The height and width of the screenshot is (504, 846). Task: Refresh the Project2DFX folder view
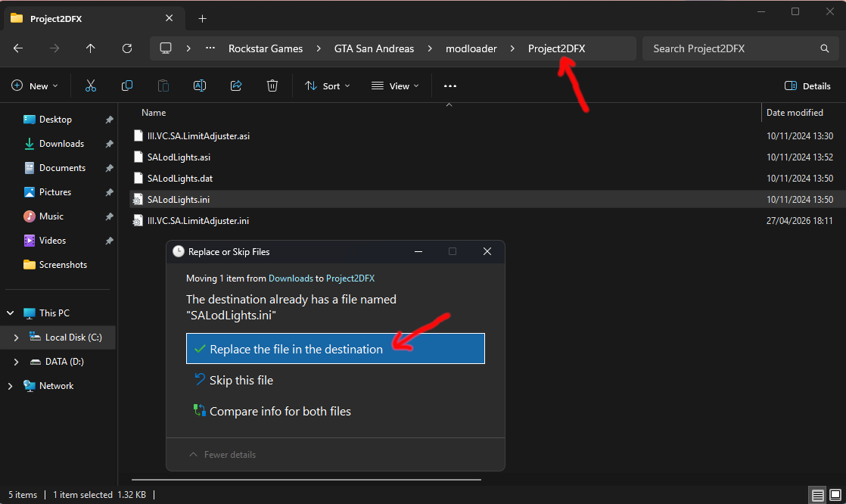tap(127, 48)
